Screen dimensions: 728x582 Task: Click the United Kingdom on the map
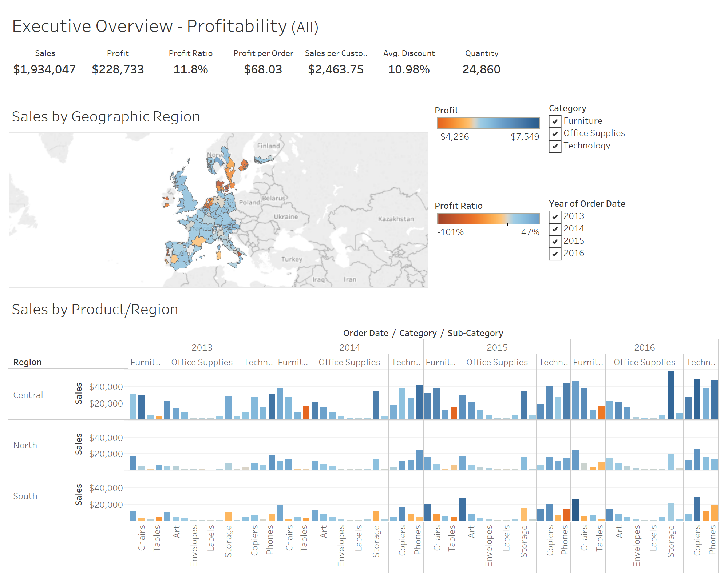(188, 201)
